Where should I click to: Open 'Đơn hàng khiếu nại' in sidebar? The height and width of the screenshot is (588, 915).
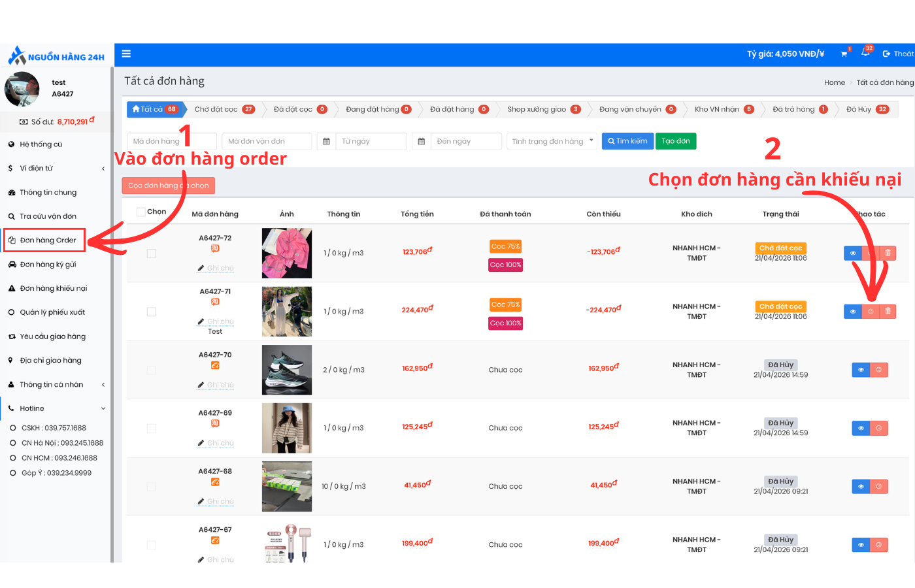53,288
